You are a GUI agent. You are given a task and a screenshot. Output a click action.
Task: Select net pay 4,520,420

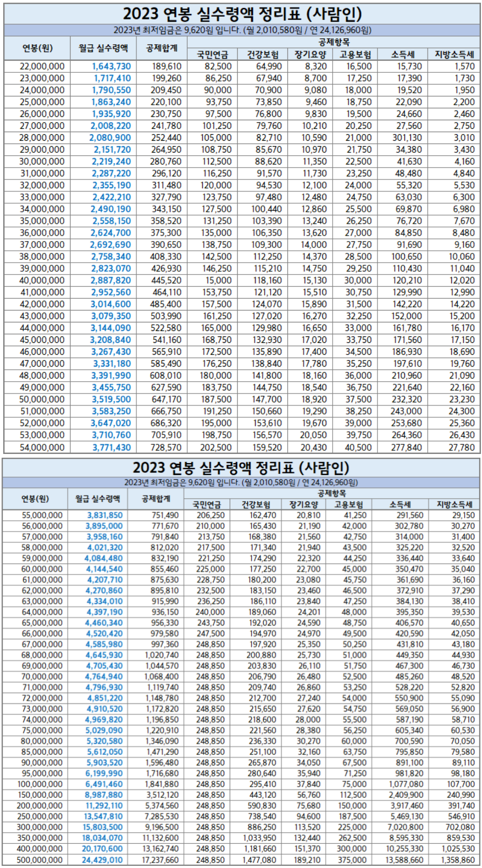click(104, 634)
